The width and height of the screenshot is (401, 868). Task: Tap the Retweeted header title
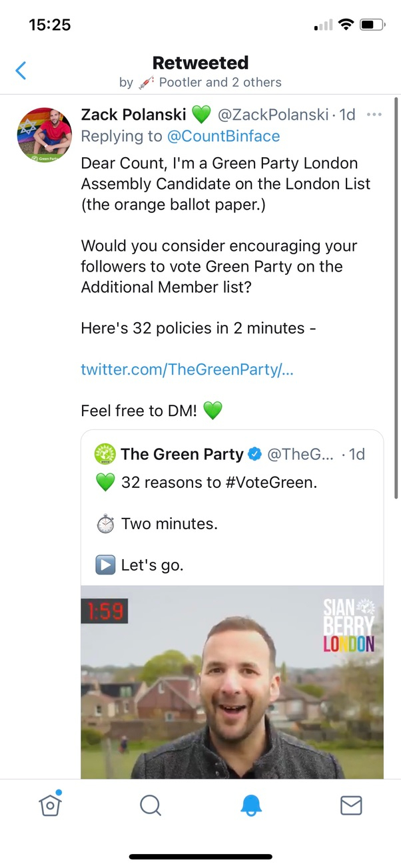(200, 63)
